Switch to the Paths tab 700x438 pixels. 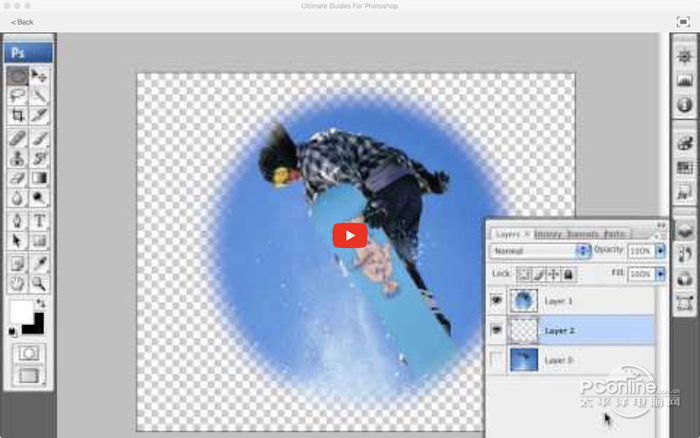pyautogui.click(x=614, y=234)
